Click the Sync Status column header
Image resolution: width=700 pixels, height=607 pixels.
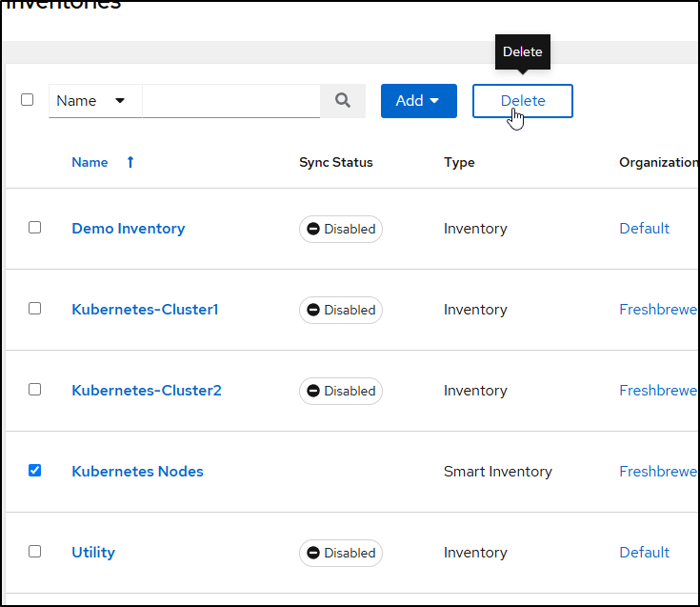[x=335, y=162]
